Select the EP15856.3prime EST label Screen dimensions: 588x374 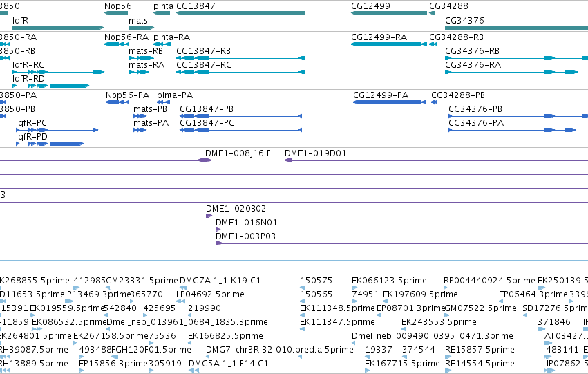tap(113, 364)
